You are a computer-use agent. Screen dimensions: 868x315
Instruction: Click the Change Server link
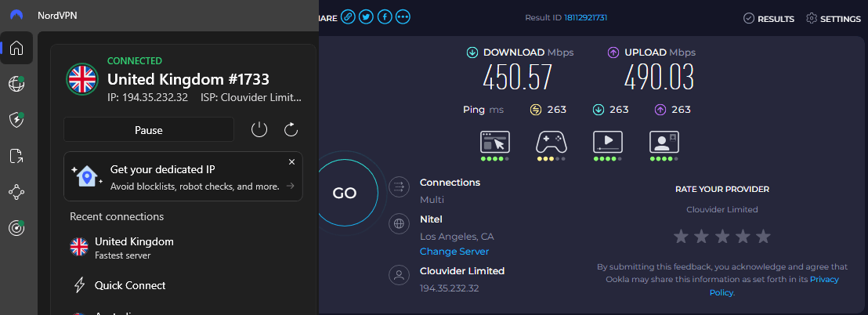454,252
